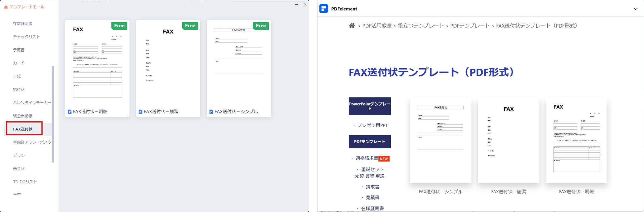The image size is (644, 212).
Task: Minimize the Template Mall window
Action: (x=296, y=5)
